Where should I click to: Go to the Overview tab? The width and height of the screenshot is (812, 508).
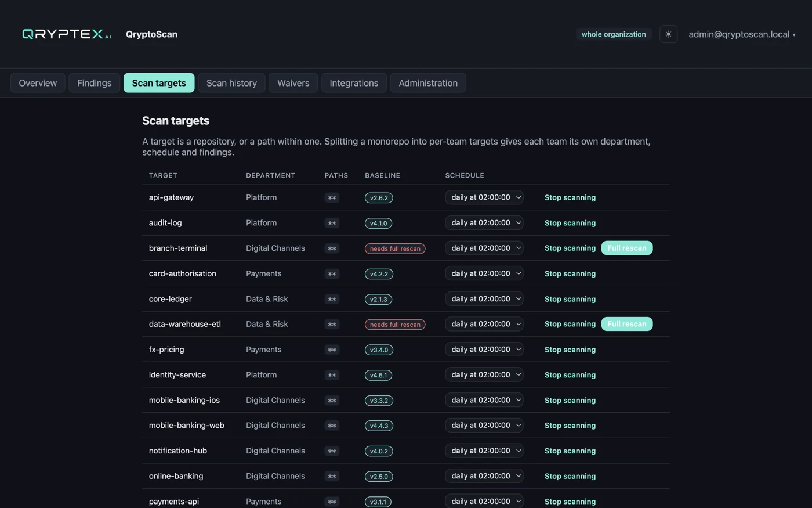tap(38, 83)
